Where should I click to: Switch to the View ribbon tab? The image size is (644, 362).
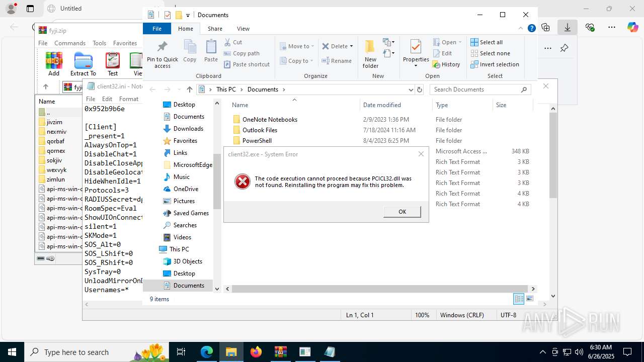pos(243,29)
